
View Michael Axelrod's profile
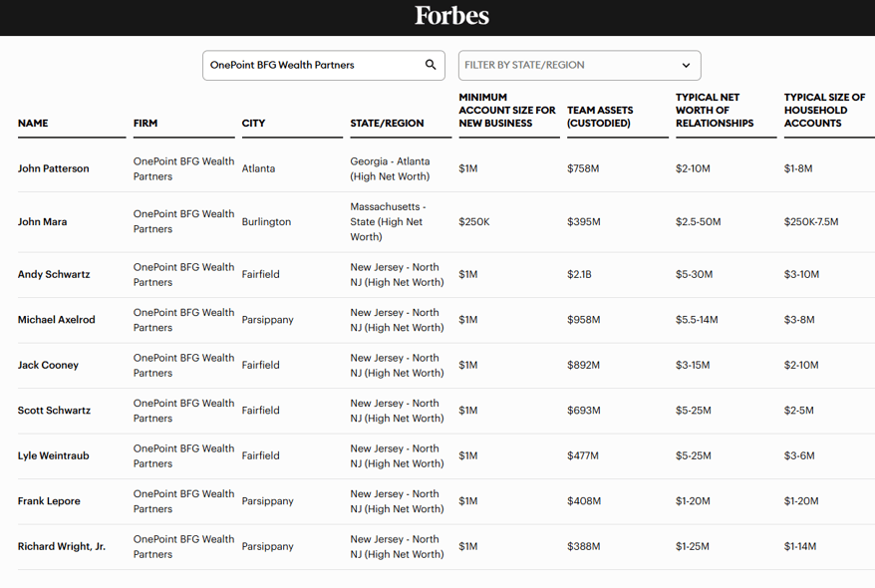tap(57, 320)
